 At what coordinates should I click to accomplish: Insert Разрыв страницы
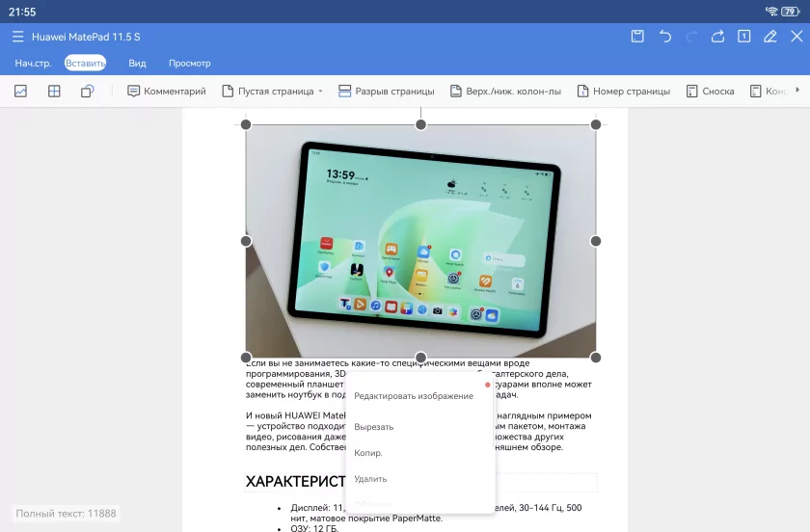(387, 91)
